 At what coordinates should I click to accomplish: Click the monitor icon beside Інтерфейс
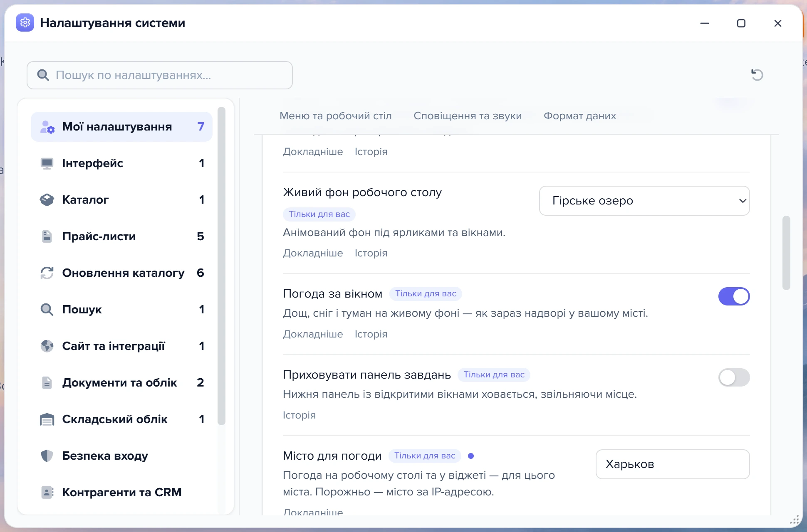tap(47, 163)
